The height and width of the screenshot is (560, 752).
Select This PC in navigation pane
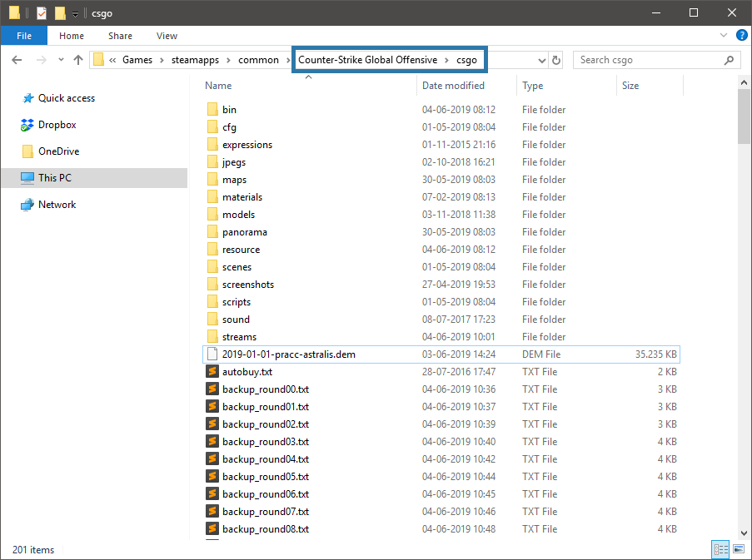click(94, 178)
